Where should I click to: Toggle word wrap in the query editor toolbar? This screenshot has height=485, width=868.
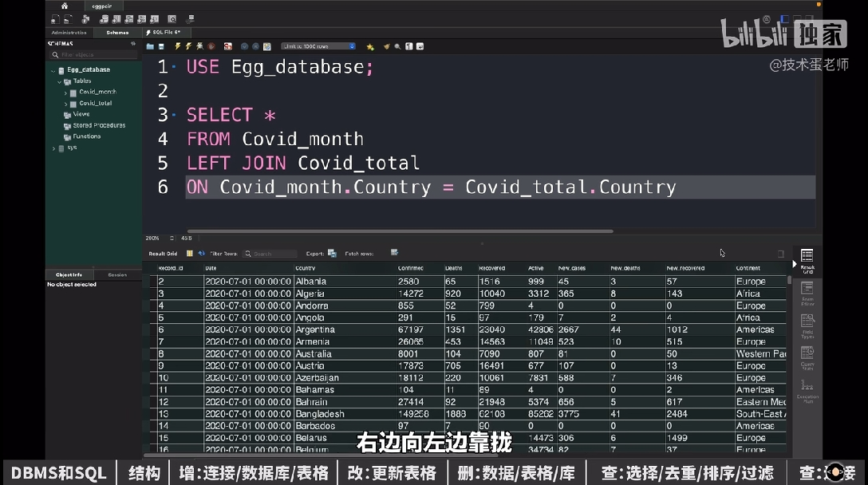point(419,46)
